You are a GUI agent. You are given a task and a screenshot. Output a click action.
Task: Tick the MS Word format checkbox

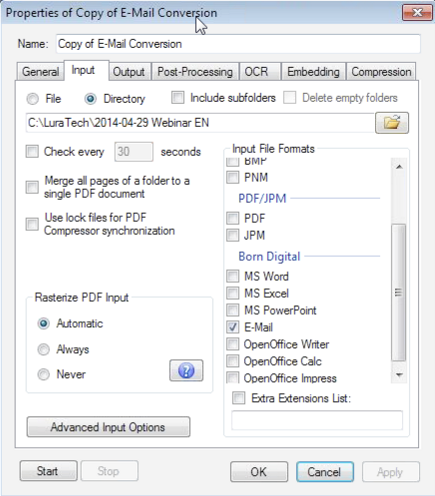[232, 276]
